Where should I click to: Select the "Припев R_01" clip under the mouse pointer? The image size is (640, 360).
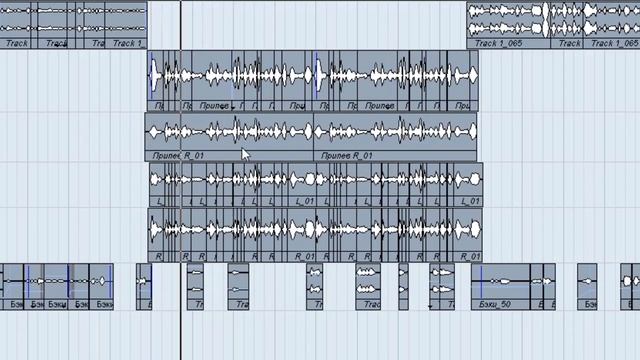[x=229, y=137]
